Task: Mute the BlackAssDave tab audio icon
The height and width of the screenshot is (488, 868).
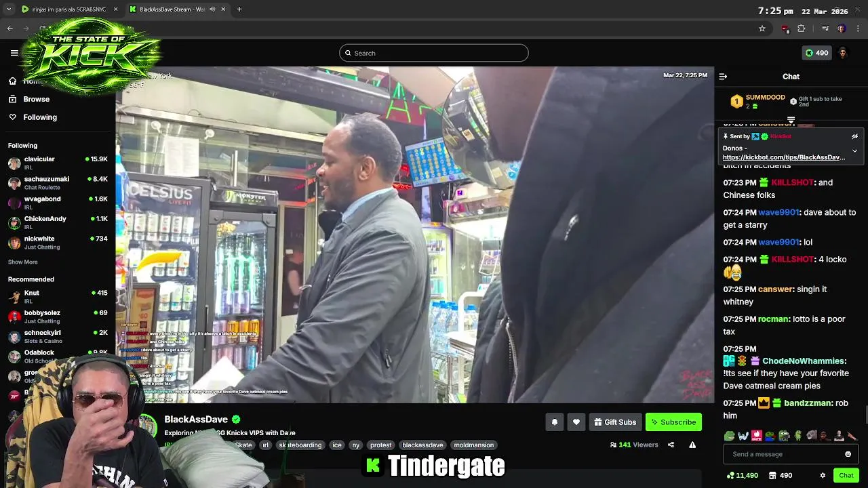Action: 212,9
